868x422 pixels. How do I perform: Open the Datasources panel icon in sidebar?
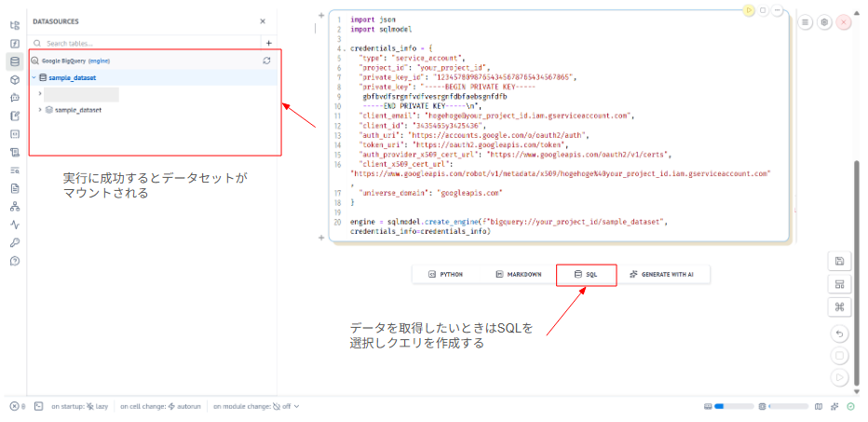[14, 61]
